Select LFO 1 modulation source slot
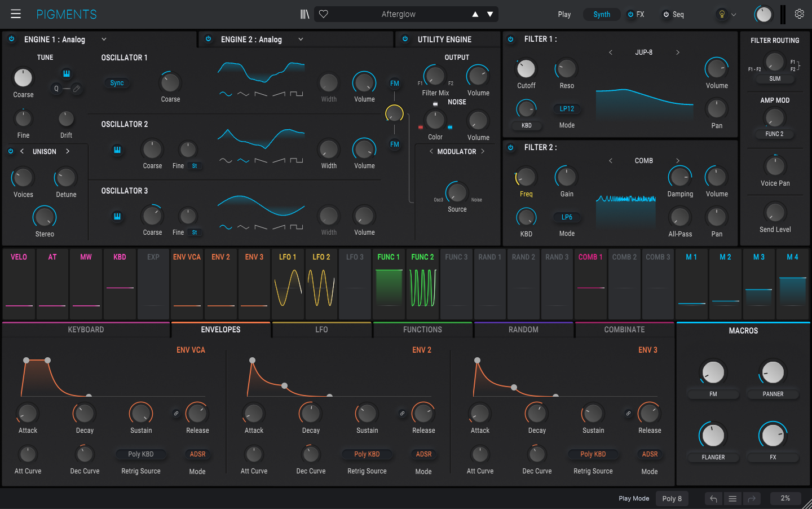The image size is (812, 509). (x=288, y=284)
